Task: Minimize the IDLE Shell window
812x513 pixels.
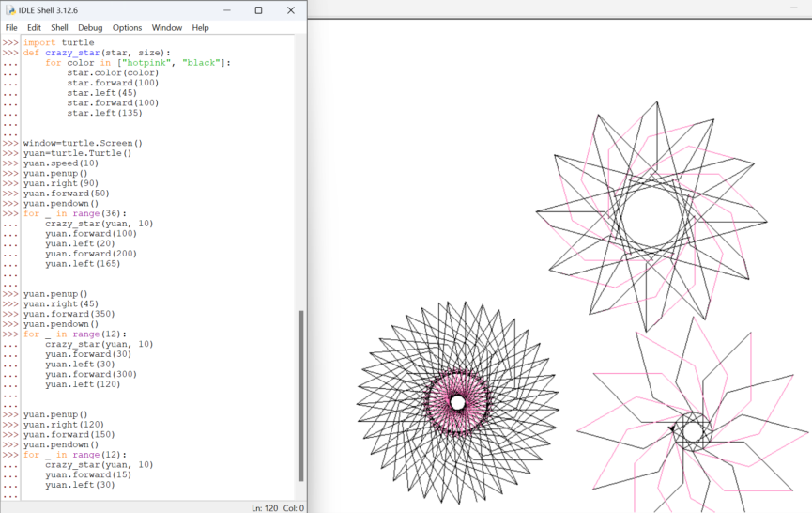Action: (227, 10)
